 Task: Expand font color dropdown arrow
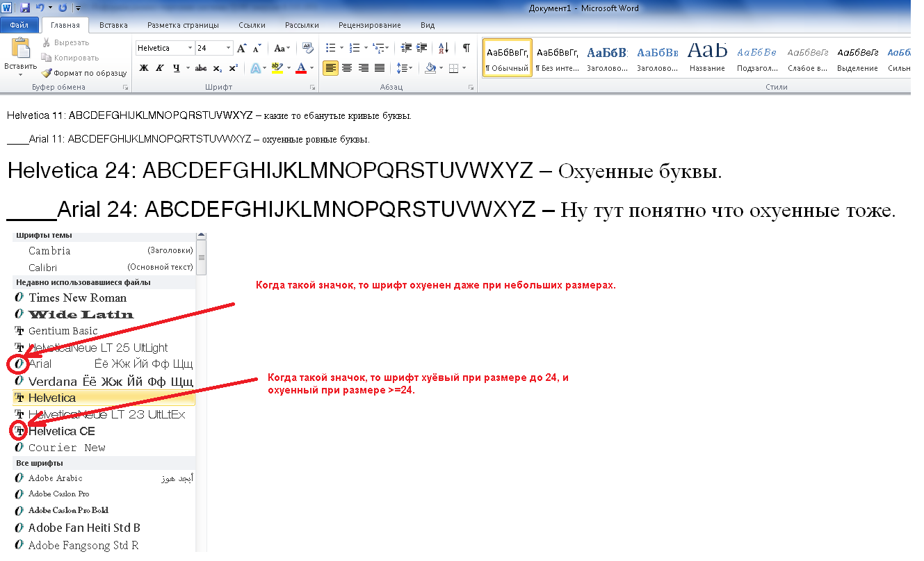(x=311, y=68)
